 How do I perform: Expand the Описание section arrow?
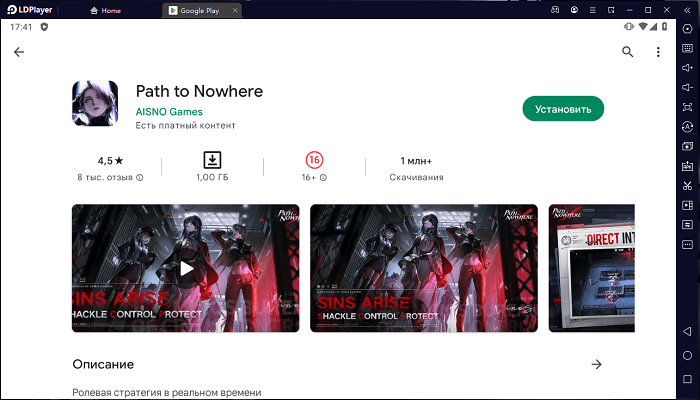point(596,364)
